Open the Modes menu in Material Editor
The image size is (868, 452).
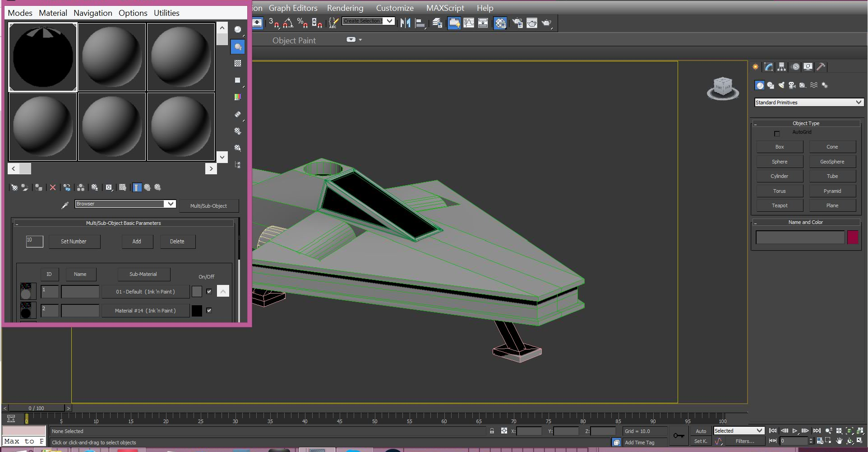[20, 13]
